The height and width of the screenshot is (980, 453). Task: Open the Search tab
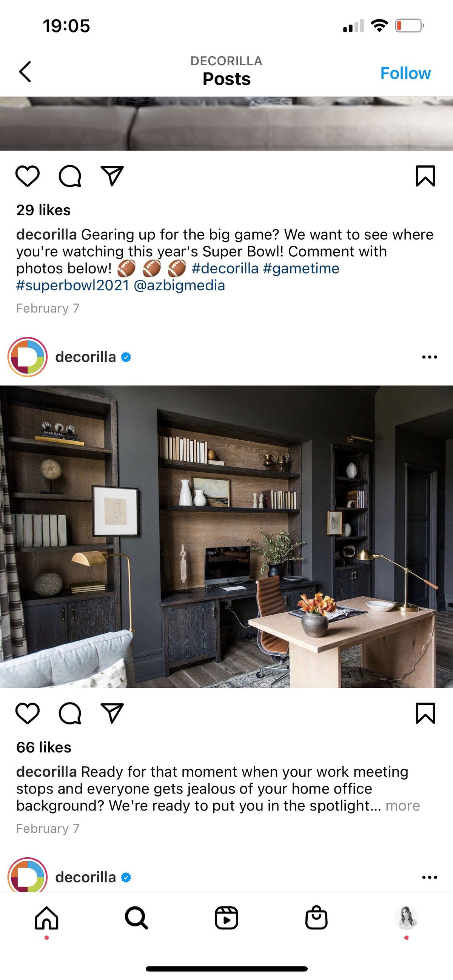coord(137,918)
